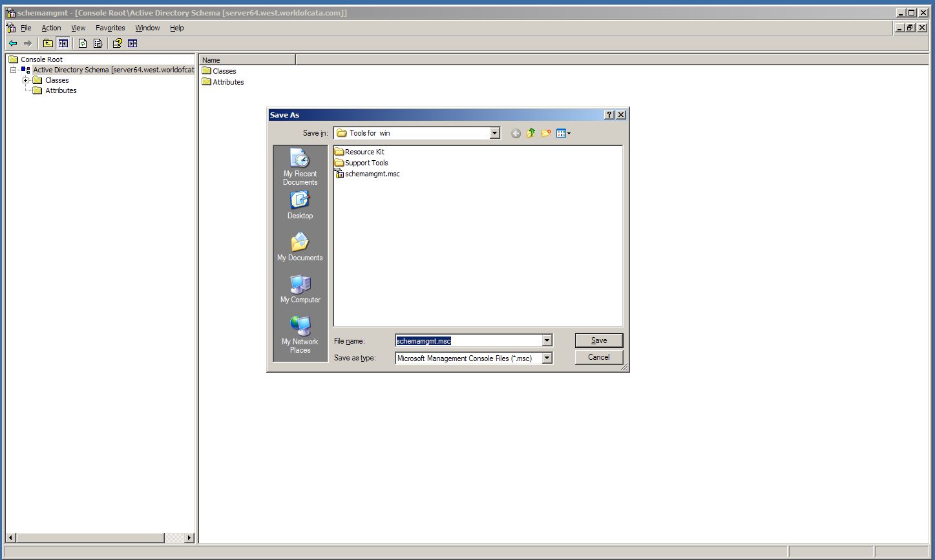The height and width of the screenshot is (560, 935).
Task: Select the Resource Kit folder
Action: [359, 152]
